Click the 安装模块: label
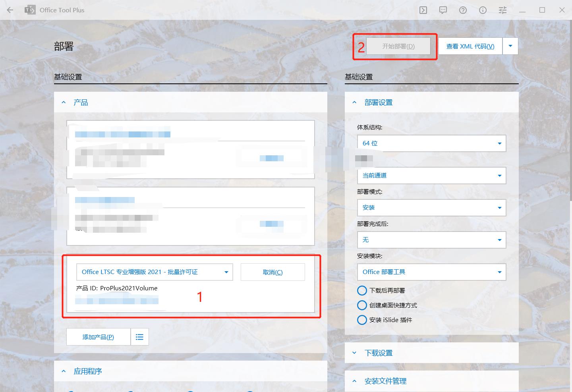The width and height of the screenshot is (572, 392). pos(370,256)
